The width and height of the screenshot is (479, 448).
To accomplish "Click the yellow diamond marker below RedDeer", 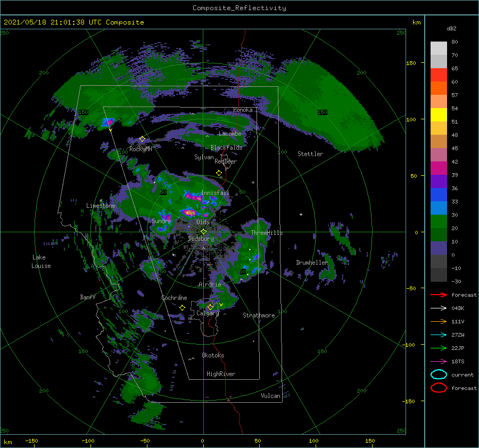I will [219, 173].
